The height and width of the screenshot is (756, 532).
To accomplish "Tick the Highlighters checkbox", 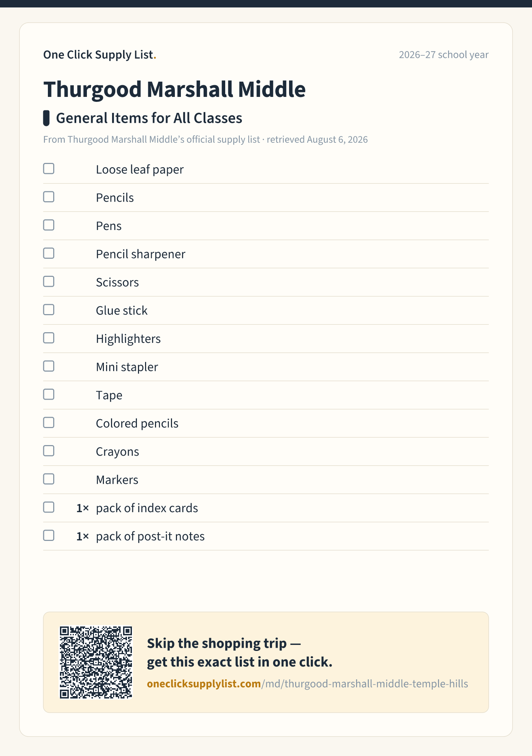I will [x=49, y=338].
